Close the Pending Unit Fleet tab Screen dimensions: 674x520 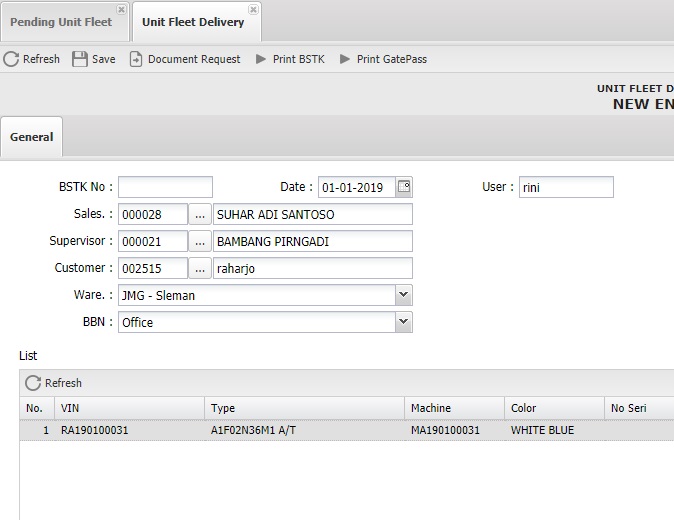pos(121,9)
